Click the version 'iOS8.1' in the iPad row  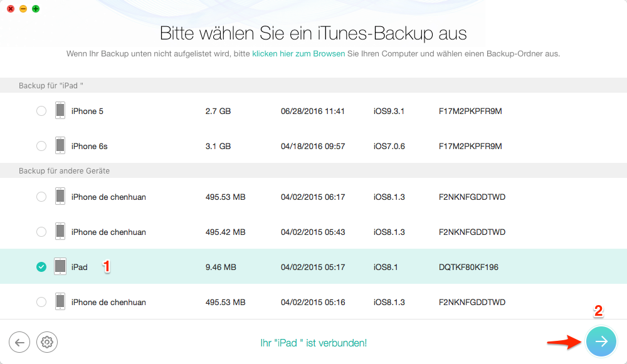point(386,267)
